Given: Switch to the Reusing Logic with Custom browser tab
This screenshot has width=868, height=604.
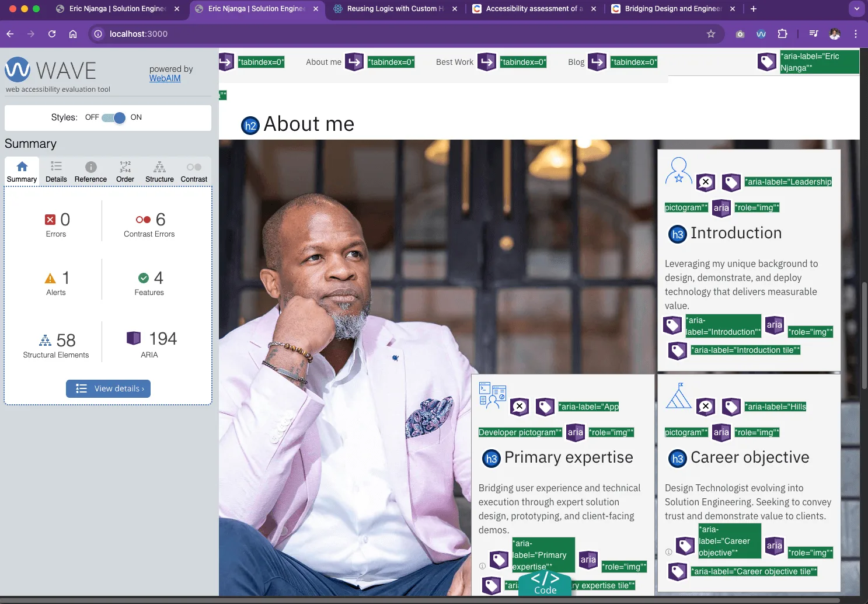Looking at the screenshot, I should [x=395, y=9].
